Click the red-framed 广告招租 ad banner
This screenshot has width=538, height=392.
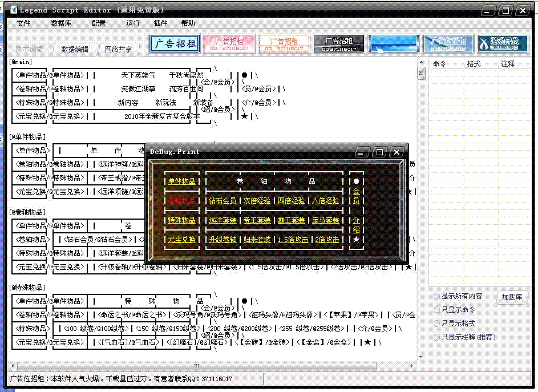284,43
